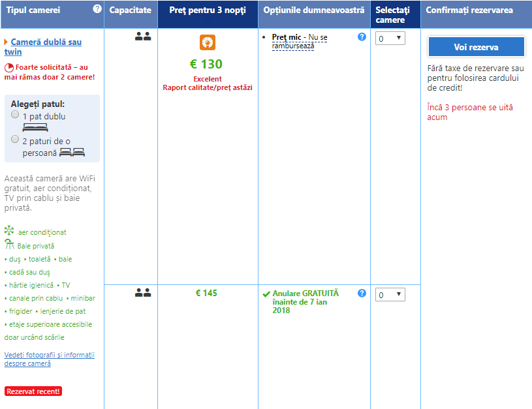Image resolution: width=532 pixels, height=409 pixels.
Task: Click the two-person occupancy icon for € 130 row
Action: 143,37
